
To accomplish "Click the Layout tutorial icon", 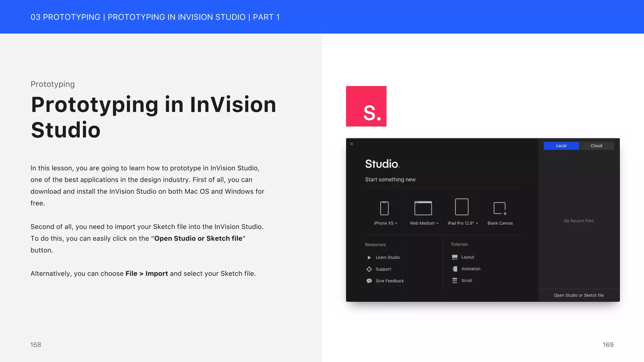I will pos(455,257).
